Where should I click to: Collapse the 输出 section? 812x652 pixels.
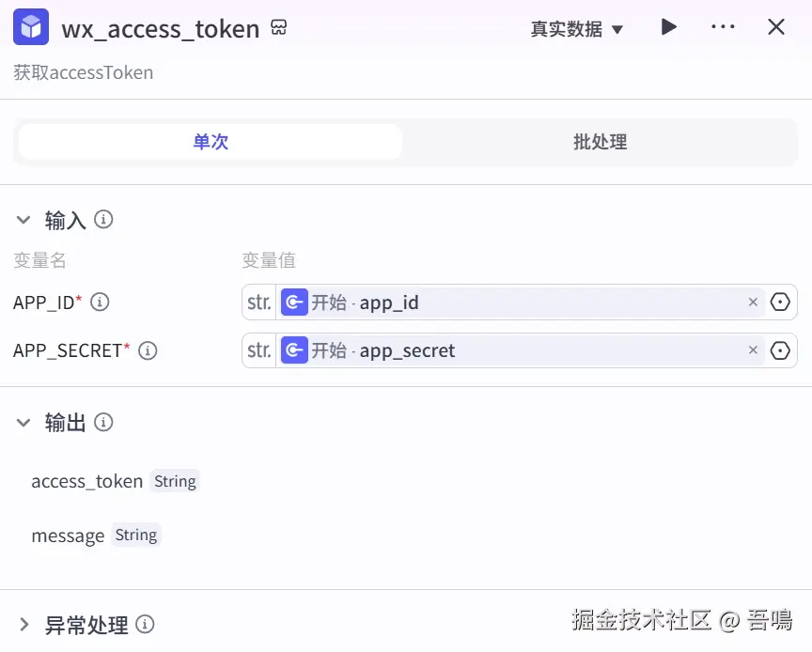(x=23, y=423)
